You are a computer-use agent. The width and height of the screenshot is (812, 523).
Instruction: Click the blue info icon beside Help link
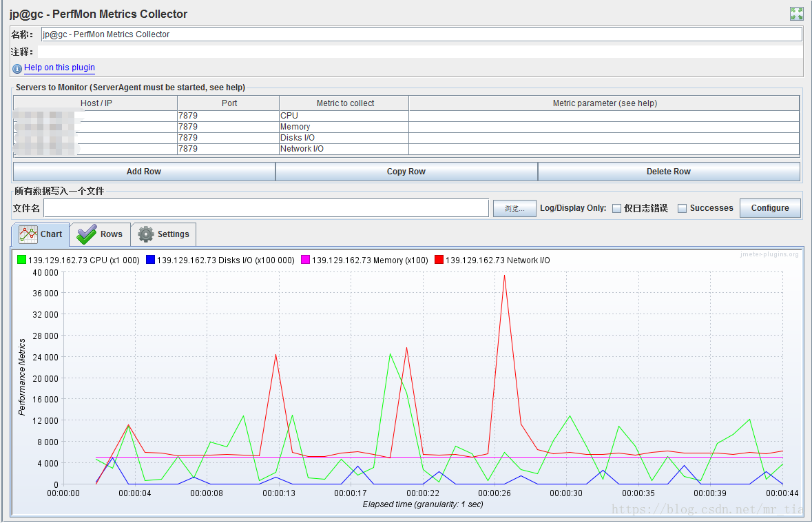(17, 68)
